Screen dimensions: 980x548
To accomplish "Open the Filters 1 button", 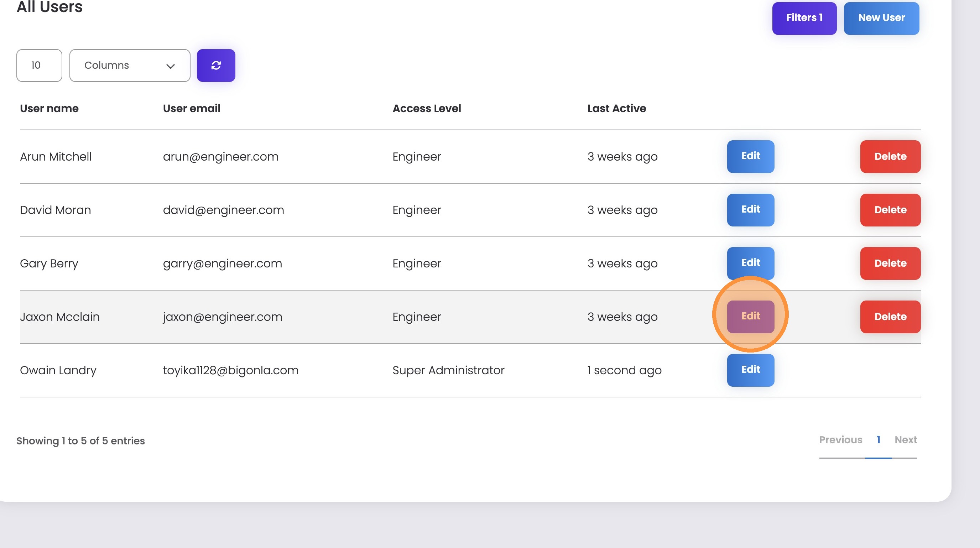I will (804, 18).
